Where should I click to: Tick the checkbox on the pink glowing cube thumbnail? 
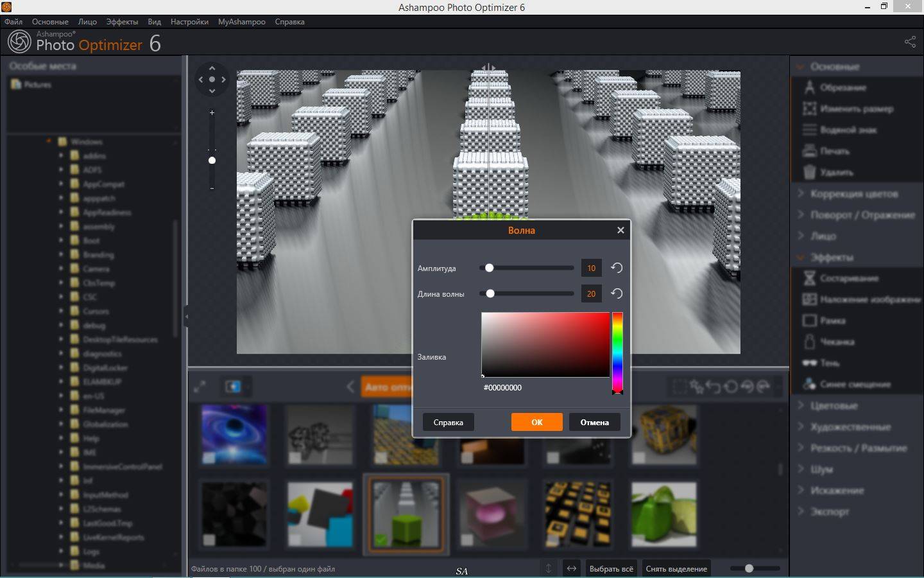click(x=467, y=540)
